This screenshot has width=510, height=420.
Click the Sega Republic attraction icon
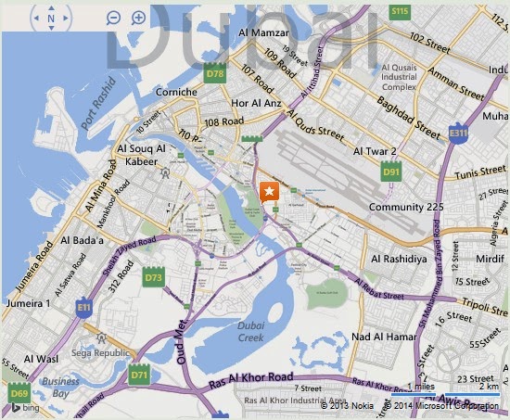(101, 338)
